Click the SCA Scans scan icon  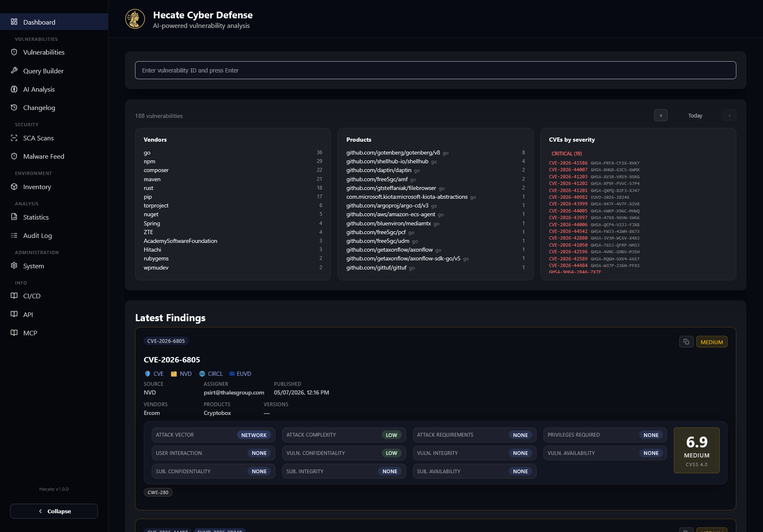tap(14, 138)
